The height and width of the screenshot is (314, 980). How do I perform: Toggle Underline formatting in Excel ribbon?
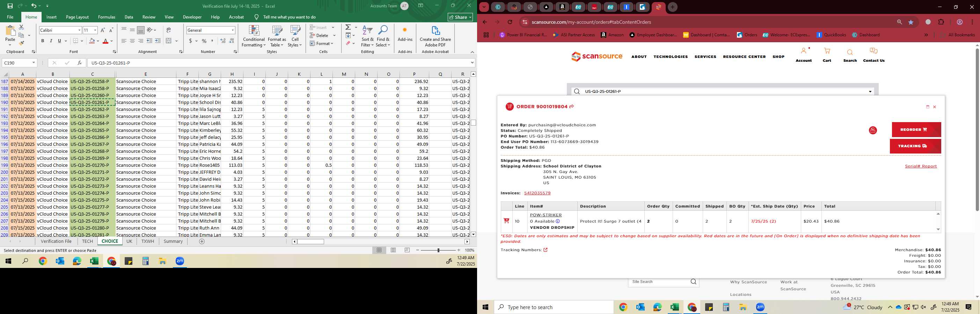[x=59, y=41]
